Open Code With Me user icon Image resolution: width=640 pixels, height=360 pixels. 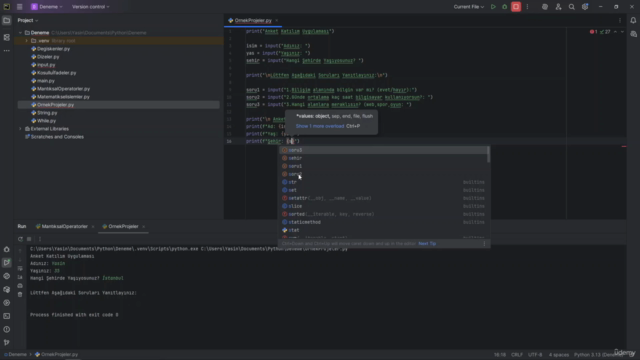click(x=558, y=7)
